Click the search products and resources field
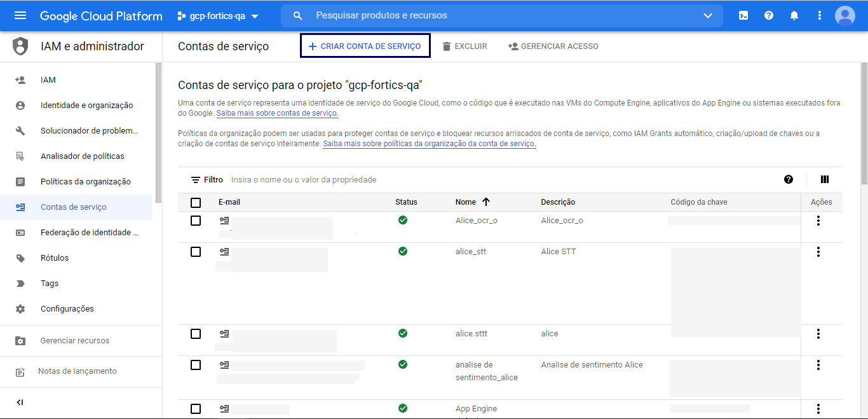This screenshot has width=868, height=419. (x=502, y=15)
